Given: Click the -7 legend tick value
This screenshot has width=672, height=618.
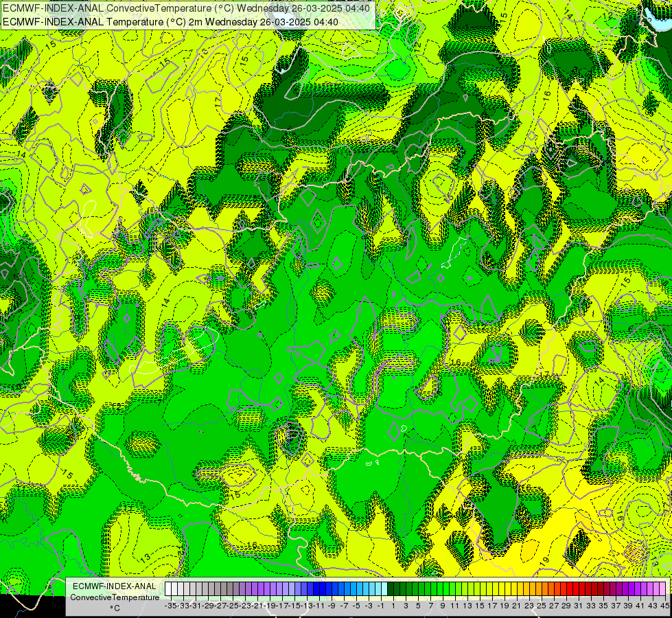Looking at the screenshot, I should click(344, 606).
